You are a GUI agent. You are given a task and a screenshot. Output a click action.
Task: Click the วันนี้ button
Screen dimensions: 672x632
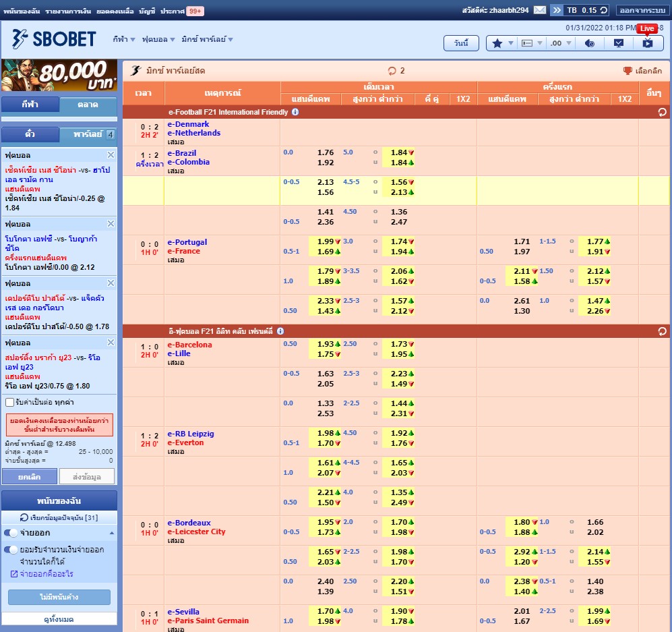(x=461, y=43)
